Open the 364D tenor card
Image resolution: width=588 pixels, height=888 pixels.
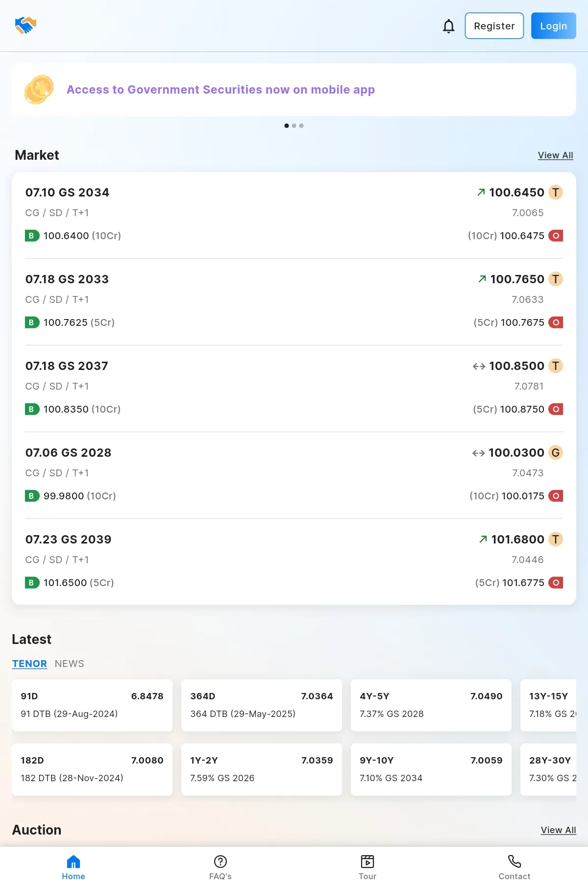(x=262, y=705)
